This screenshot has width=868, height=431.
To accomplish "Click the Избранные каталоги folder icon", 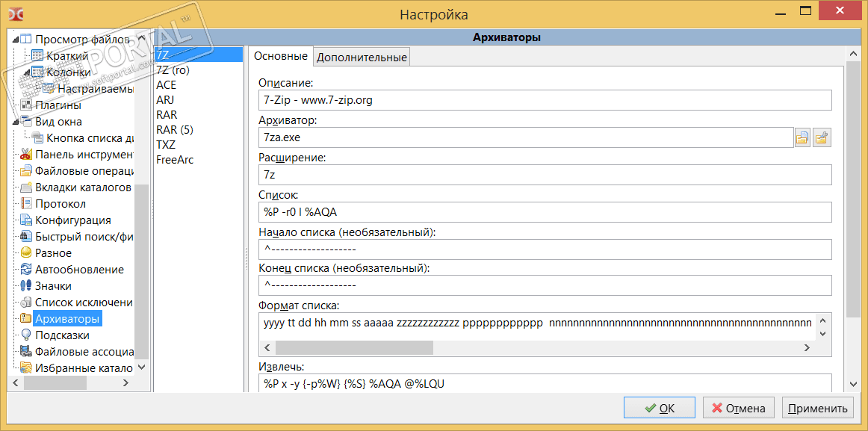I will [26, 368].
